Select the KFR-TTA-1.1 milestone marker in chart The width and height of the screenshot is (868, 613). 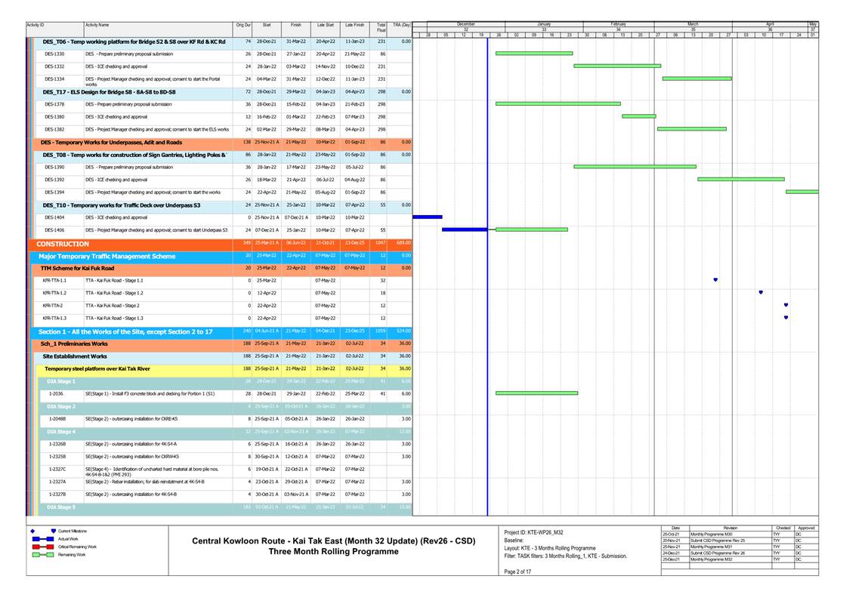tap(715, 280)
